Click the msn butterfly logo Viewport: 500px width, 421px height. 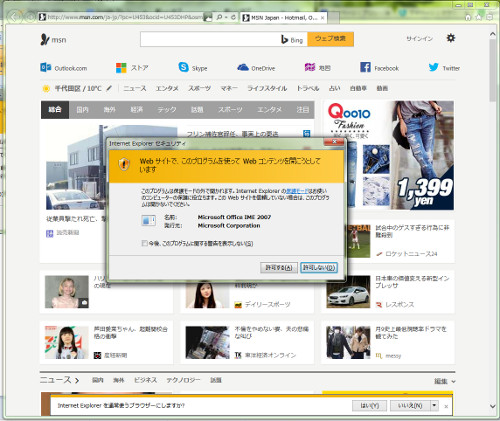(x=45, y=40)
